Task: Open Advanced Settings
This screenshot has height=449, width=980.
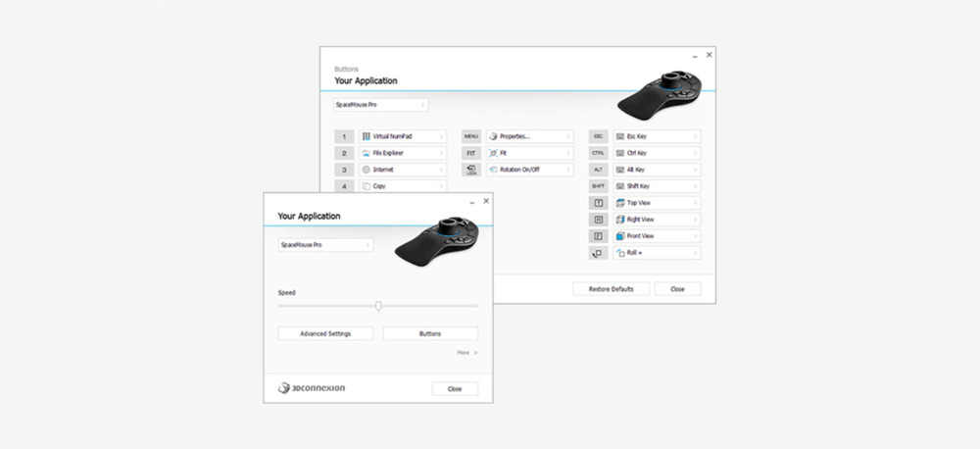Action: (325, 334)
